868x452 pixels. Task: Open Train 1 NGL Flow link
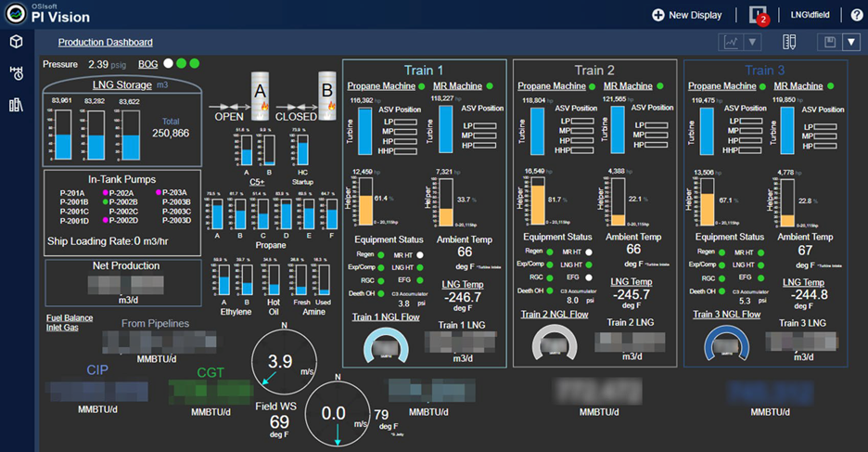tap(386, 316)
